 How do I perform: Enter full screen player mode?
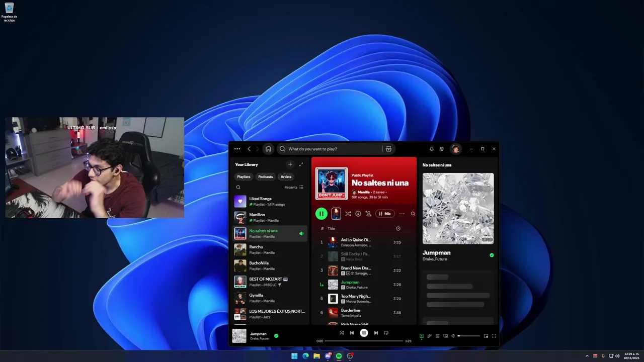click(494, 336)
